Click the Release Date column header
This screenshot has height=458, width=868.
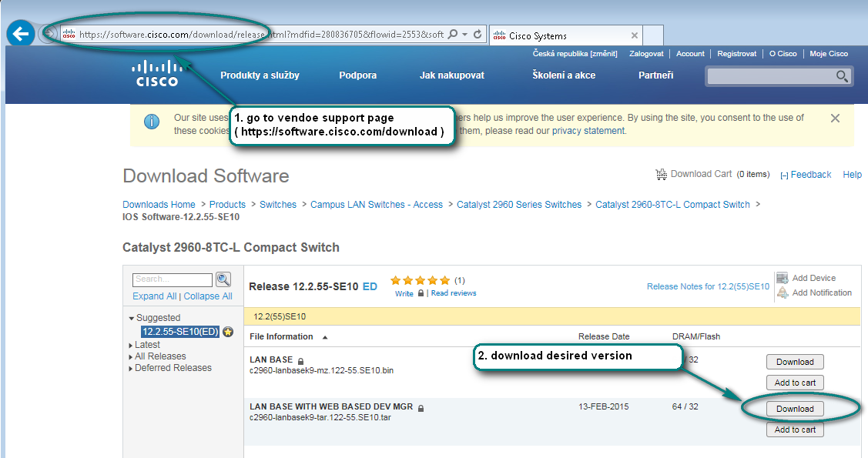click(x=603, y=336)
